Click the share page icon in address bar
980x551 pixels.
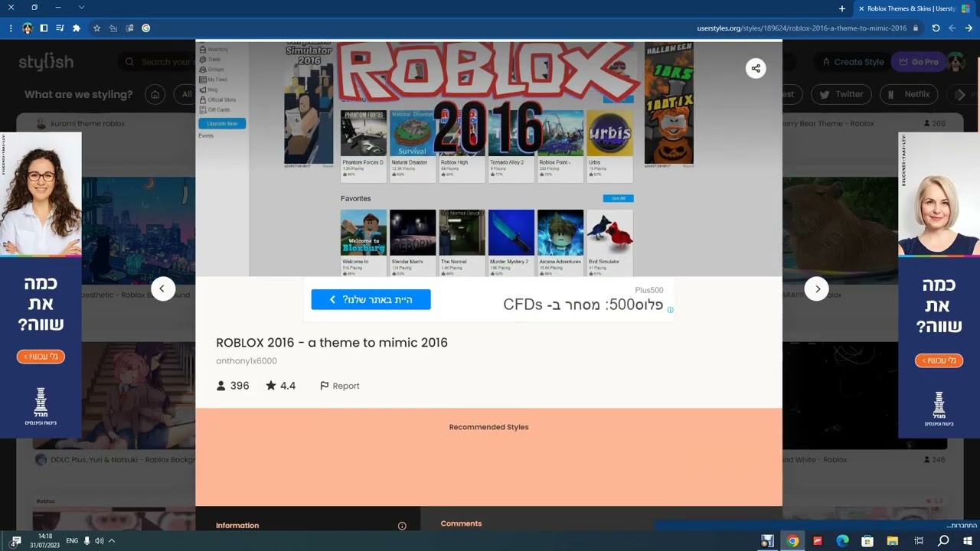[x=113, y=28]
